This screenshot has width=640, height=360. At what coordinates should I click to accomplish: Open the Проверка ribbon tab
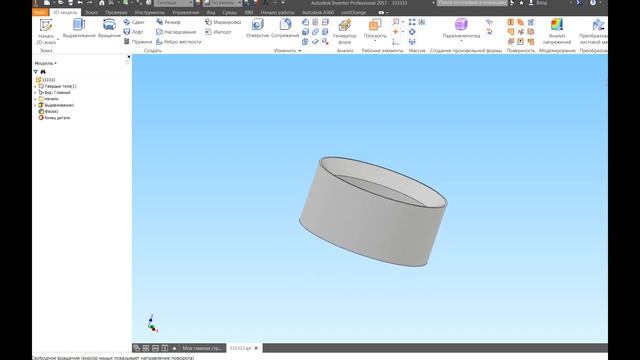(x=116, y=12)
